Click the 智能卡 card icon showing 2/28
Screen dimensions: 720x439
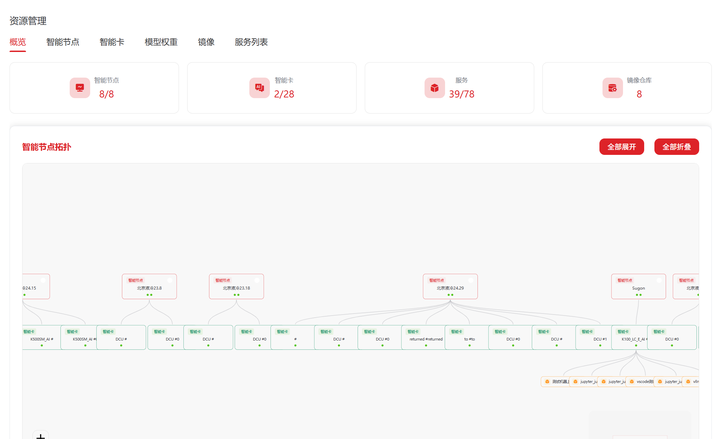(x=259, y=88)
